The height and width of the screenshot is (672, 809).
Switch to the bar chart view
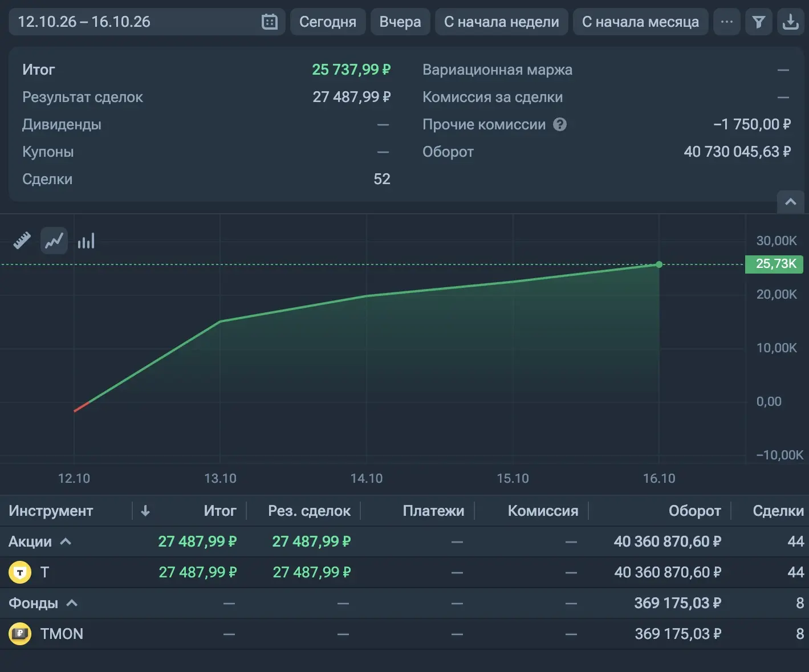pos(86,241)
